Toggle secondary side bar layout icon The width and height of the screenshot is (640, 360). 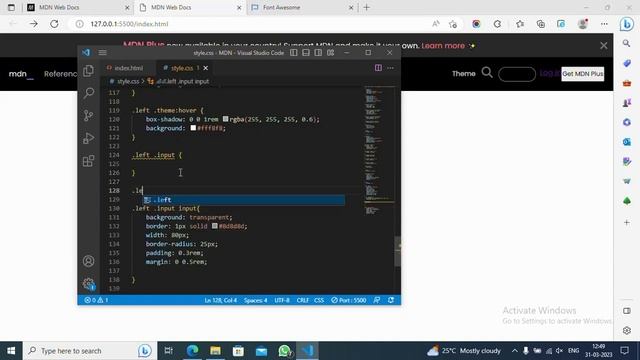318,53
